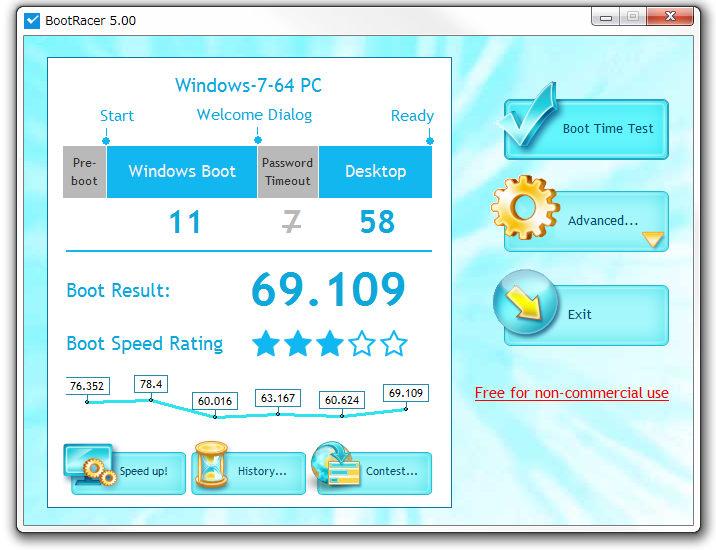Click the Start timeline marker
716x550 pixels.
(106, 141)
